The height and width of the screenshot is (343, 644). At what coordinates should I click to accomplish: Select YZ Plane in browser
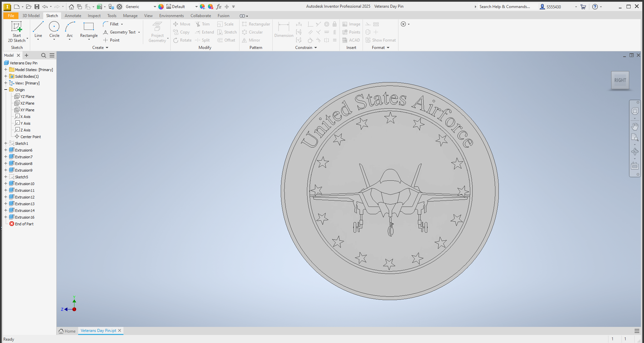pyautogui.click(x=24, y=97)
